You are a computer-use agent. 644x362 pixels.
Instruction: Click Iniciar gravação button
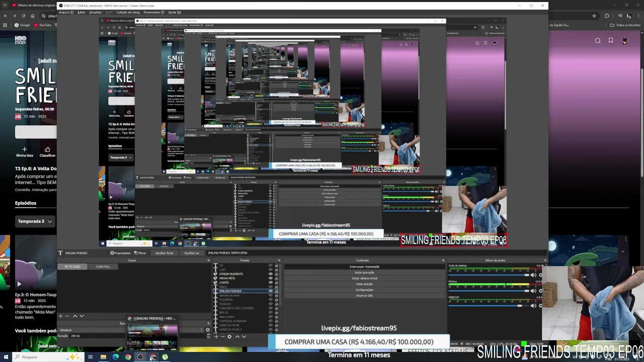[364, 273]
